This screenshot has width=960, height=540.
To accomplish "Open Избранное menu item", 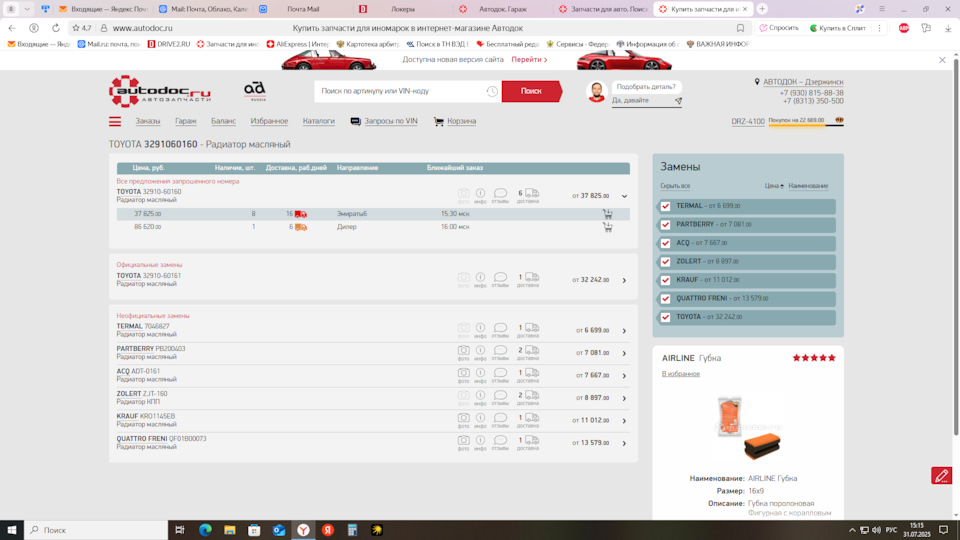I will [269, 121].
